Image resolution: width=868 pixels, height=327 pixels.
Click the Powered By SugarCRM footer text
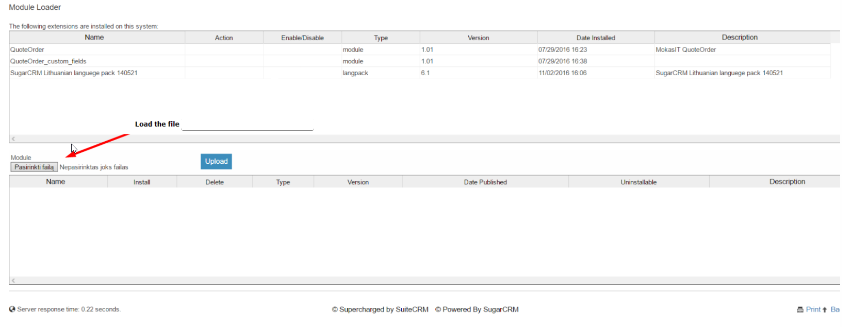[x=477, y=309]
